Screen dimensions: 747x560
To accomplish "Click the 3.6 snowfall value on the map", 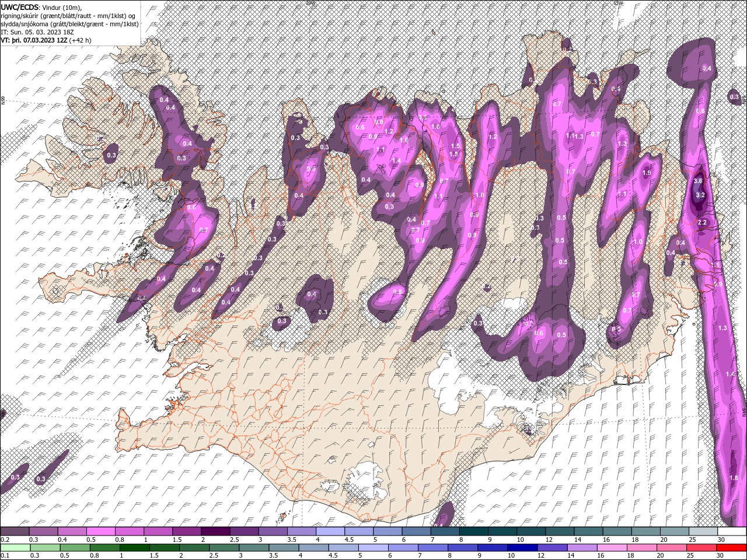I will point(698,181).
